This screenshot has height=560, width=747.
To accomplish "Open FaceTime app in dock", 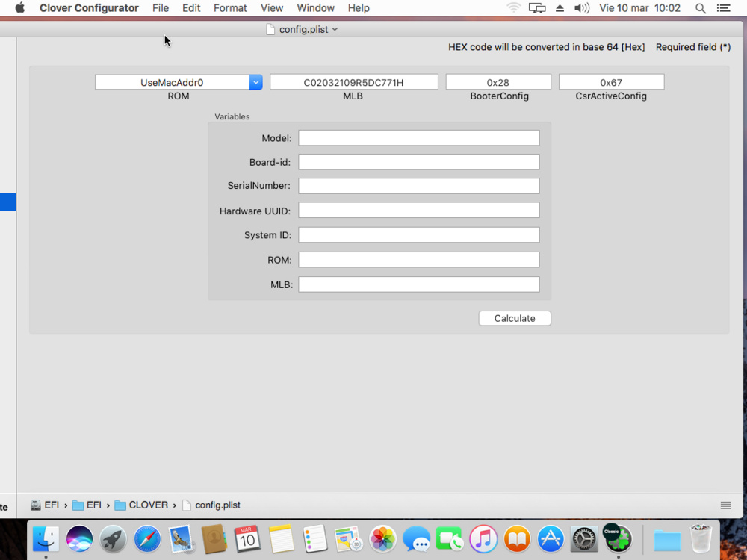I will 449,538.
